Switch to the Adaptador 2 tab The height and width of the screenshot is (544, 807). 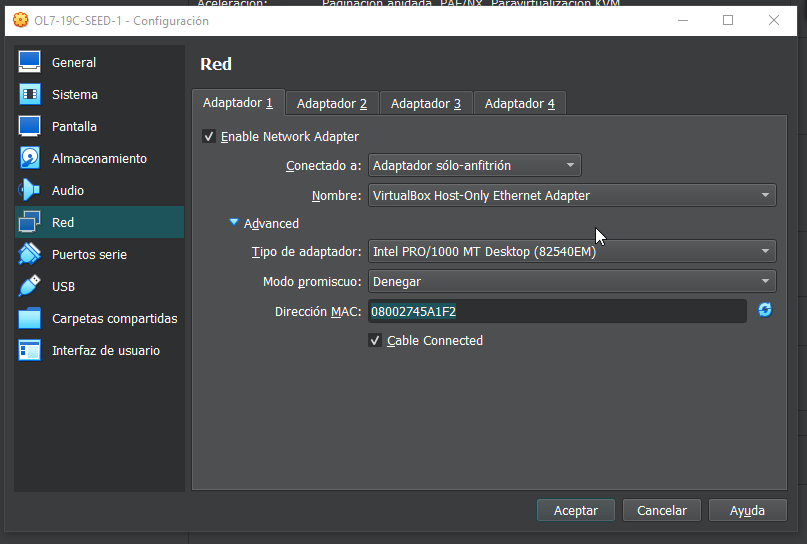point(331,103)
